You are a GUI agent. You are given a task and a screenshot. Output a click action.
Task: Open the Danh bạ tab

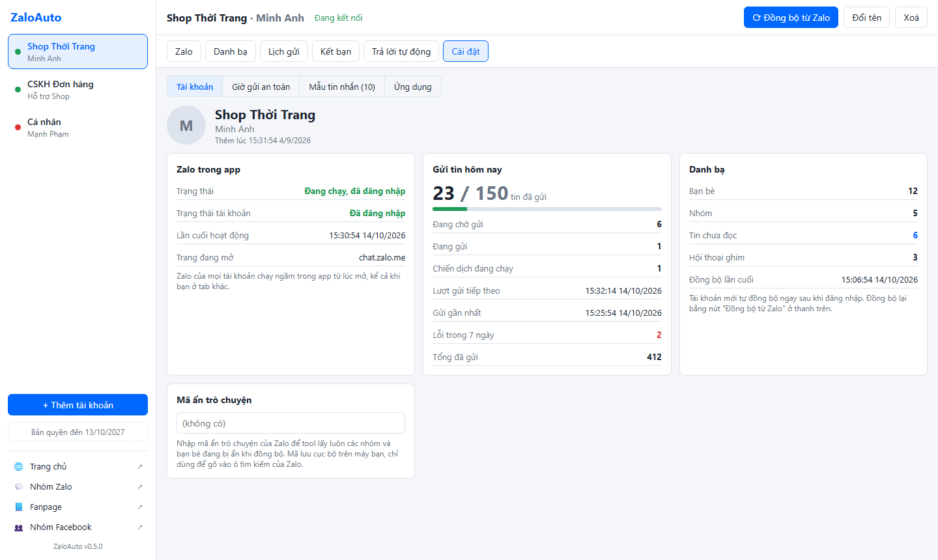(231, 51)
